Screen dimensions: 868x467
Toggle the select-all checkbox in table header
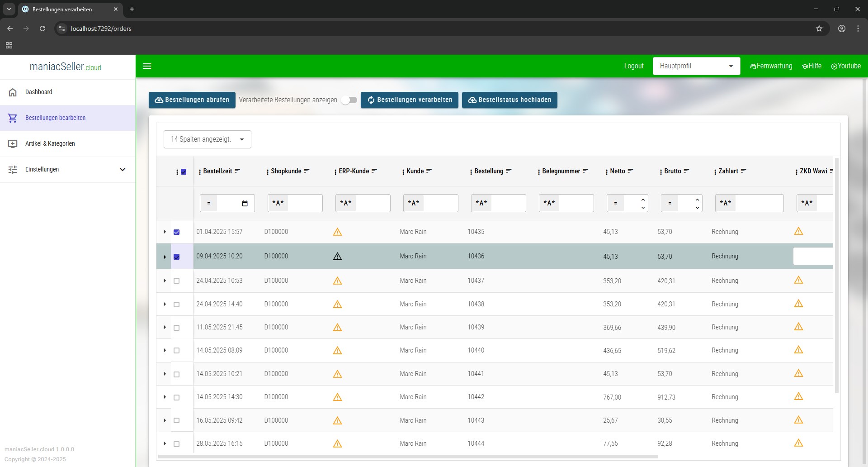pyautogui.click(x=184, y=172)
